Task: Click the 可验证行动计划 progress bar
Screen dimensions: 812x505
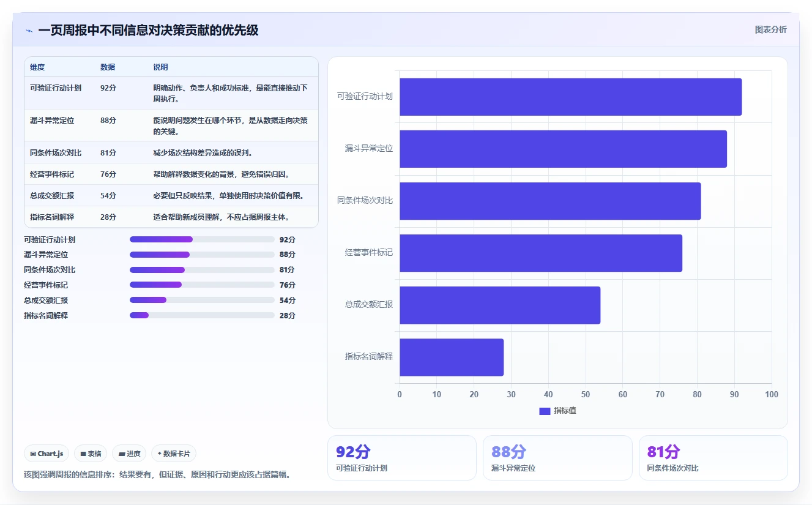Action: click(202, 239)
